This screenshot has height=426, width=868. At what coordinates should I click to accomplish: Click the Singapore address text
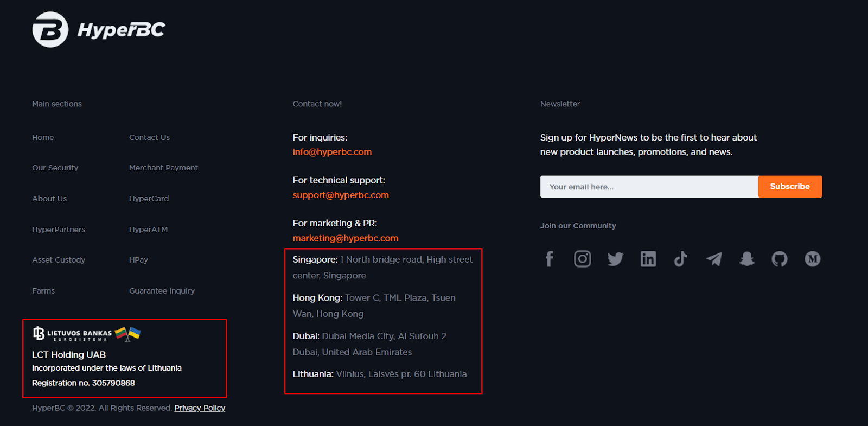click(x=382, y=268)
